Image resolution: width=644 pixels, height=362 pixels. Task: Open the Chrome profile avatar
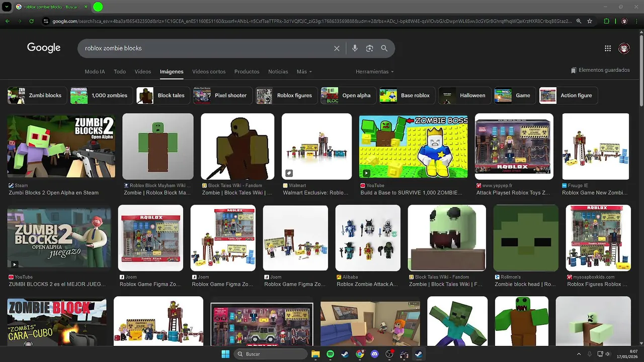624,21
